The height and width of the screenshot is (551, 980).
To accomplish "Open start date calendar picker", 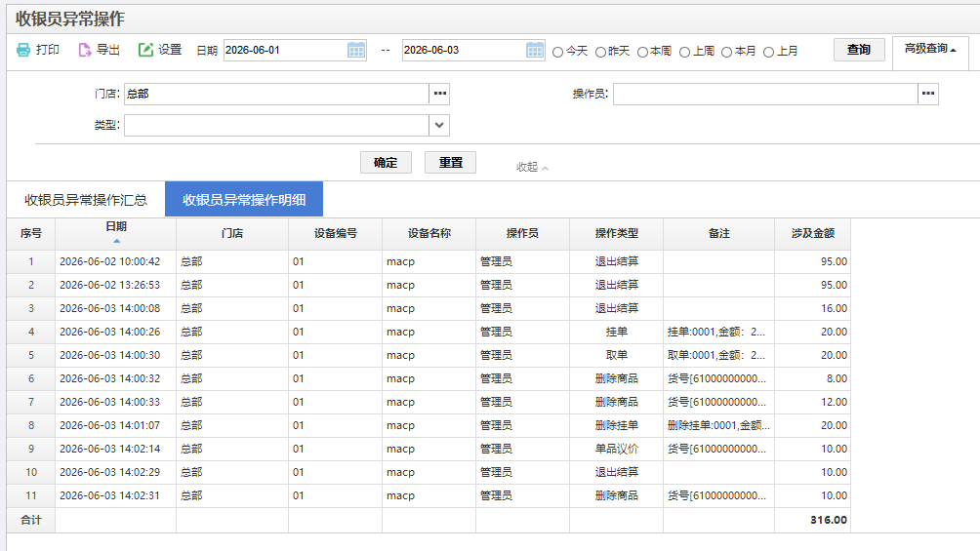I will coord(356,50).
